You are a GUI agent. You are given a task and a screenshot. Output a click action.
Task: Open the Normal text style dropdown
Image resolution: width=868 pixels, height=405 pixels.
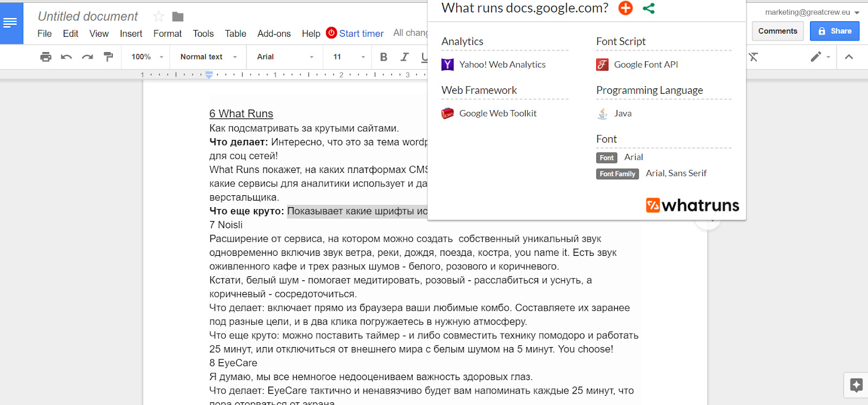[x=209, y=57]
